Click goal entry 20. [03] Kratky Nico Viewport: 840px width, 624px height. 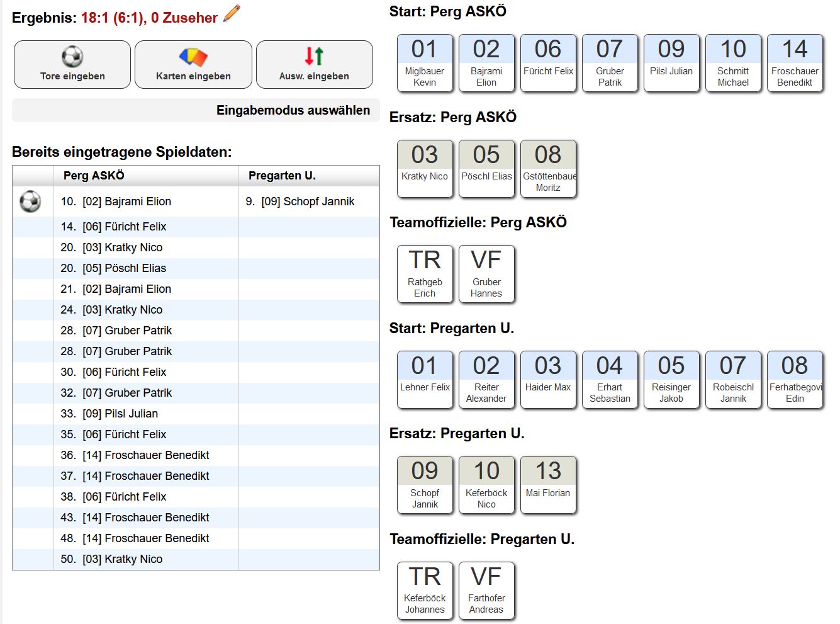coord(111,247)
